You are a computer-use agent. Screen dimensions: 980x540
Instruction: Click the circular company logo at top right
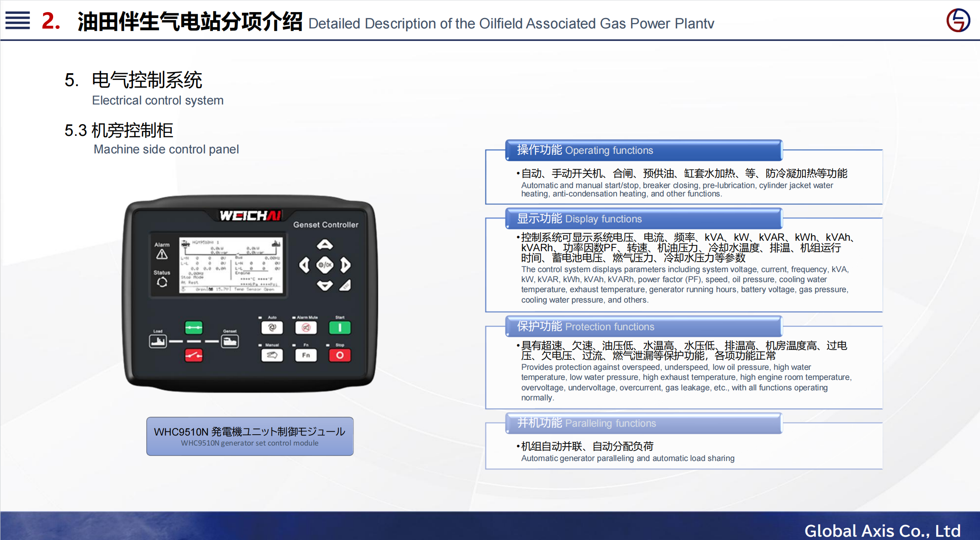[958, 20]
